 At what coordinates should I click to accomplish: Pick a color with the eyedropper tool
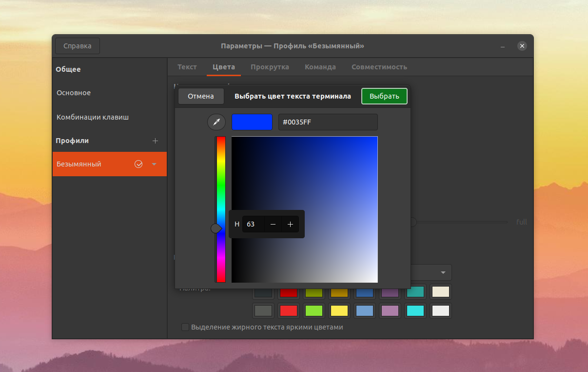(x=216, y=122)
